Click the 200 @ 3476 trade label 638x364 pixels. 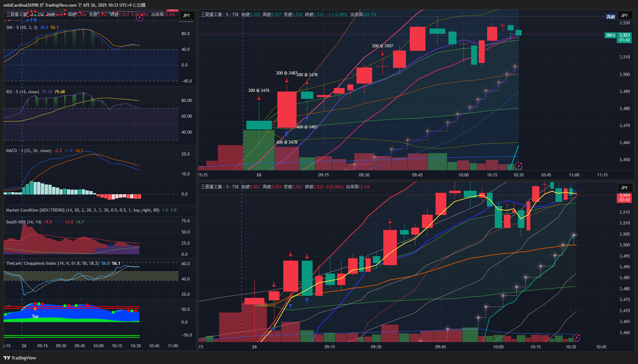click(x=259, y=90)
